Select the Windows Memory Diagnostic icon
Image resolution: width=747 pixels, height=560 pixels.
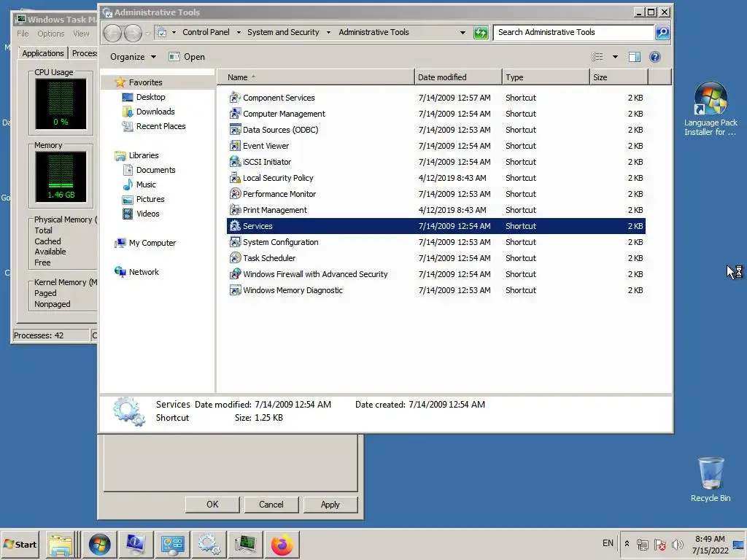(235, 290)
